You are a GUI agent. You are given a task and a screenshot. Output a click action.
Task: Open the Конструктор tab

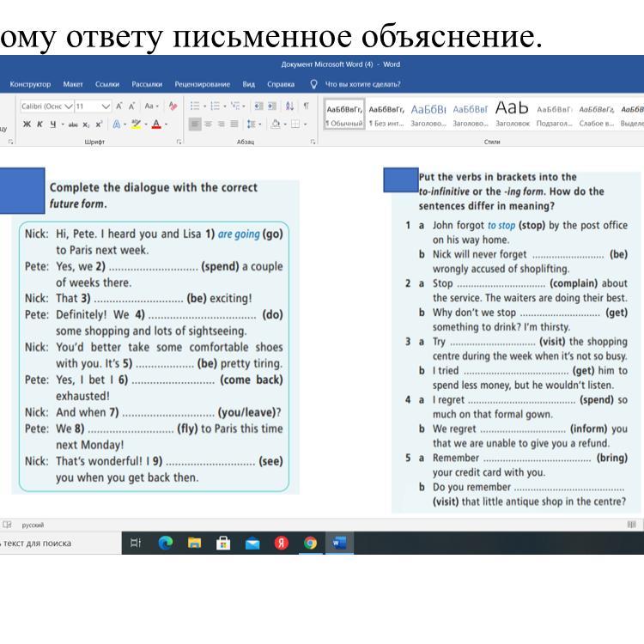click(30, 84)
